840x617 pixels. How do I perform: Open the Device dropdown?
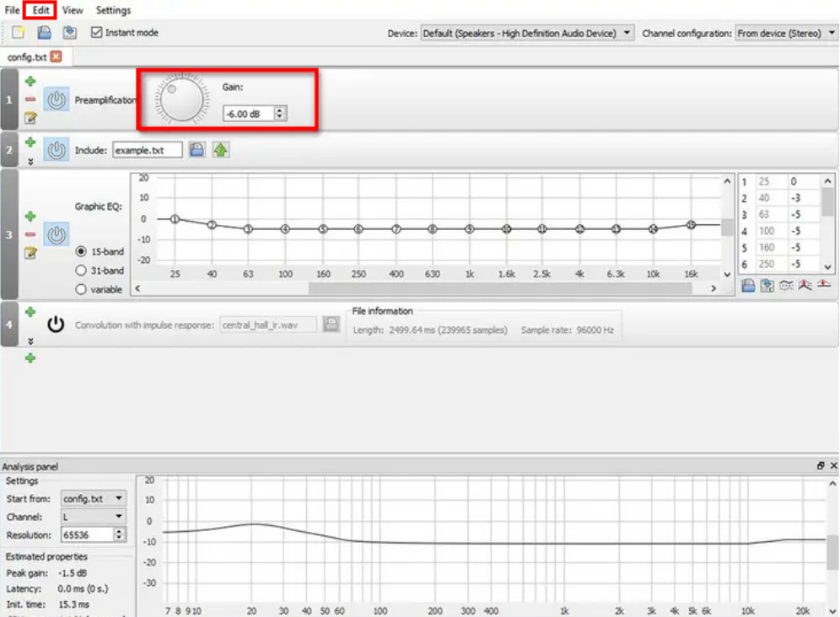tap(528, 33)
